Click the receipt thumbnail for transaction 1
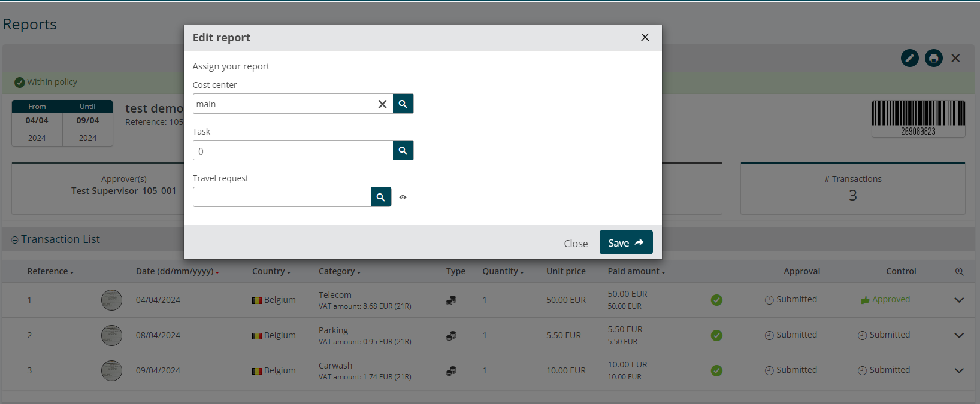The width and height of the screenshot is (980, 404). click(111, 300)
